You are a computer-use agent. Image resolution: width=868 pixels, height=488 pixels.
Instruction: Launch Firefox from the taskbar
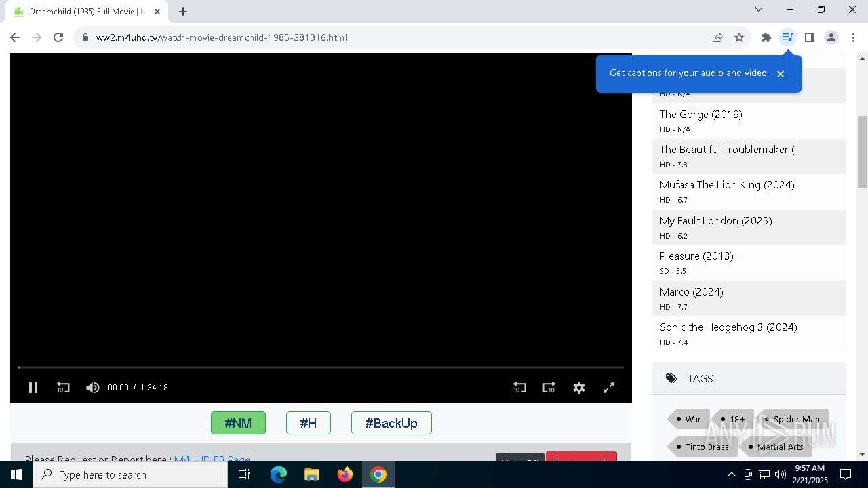345,474
